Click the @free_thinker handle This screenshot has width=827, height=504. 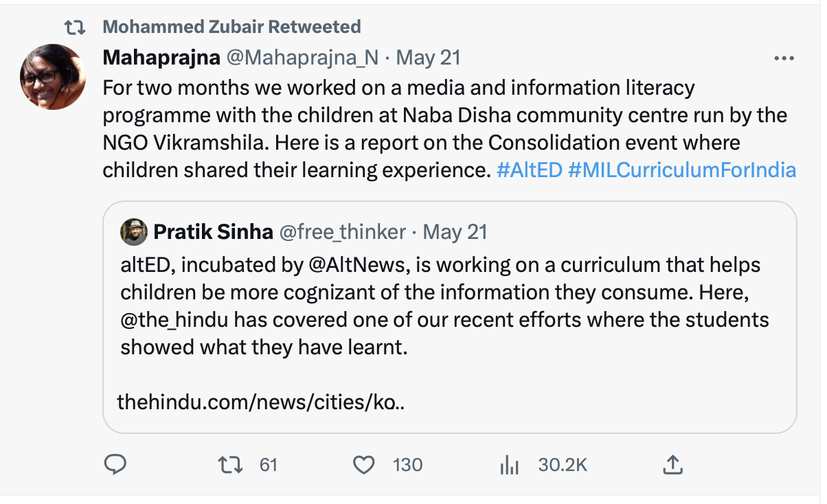342,232
